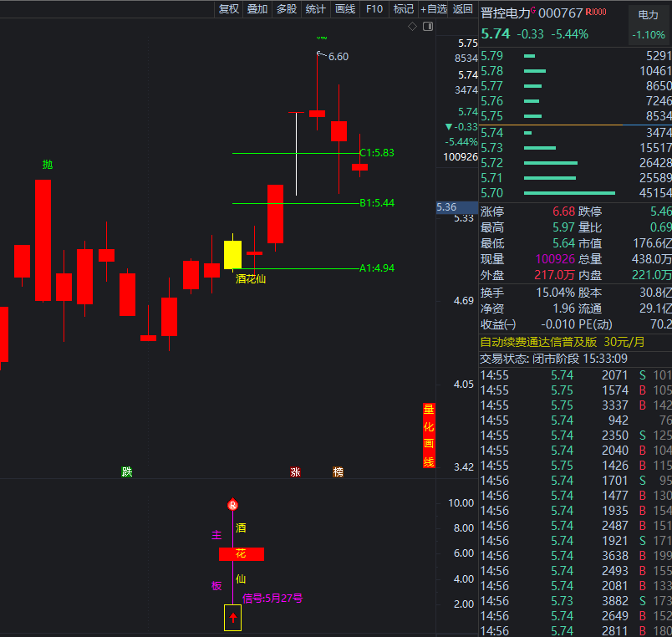This screenshot has width=672, height=637.
Task: Toggle the side panel layout icon
Action: [x=428, y=27]
